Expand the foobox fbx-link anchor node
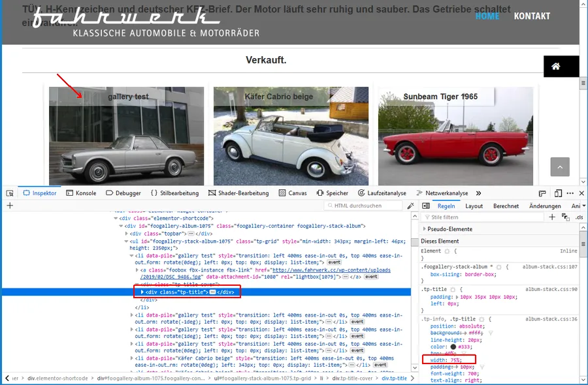Viewport: 588px width, 385px height. (x=137, y=270)
